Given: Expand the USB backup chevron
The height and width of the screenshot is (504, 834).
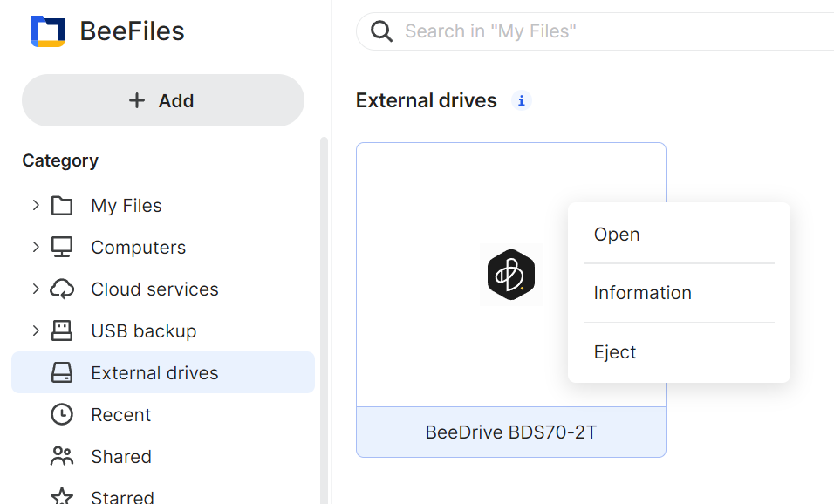Looking at the screenshot, I should click(36, 331).
